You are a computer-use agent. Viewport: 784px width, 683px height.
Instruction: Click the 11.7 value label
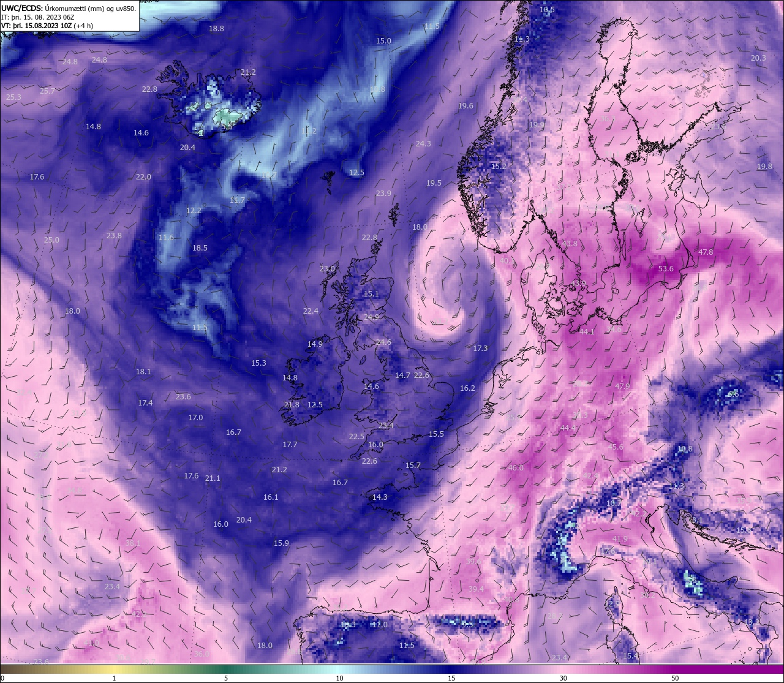(x=237, y=200)
